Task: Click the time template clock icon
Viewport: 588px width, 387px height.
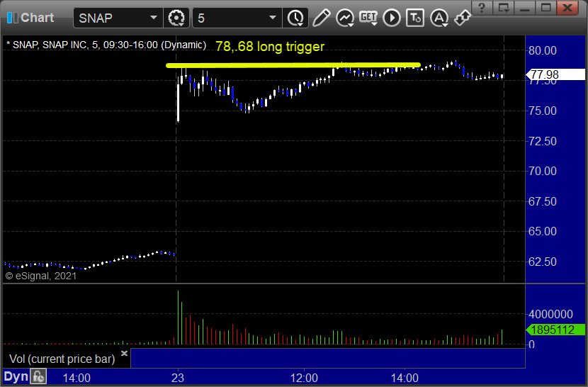Action: 296,18
